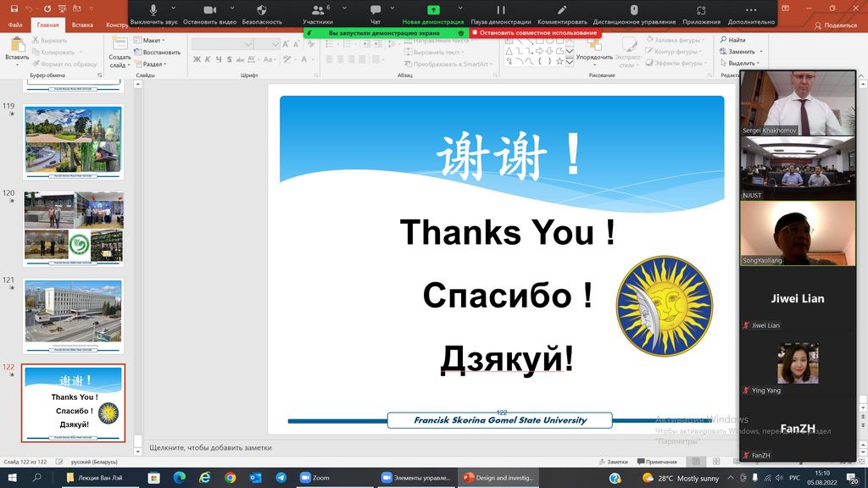Open Дистанционное управление remote control
Screen dimensions: 868x488
point(634,14)
